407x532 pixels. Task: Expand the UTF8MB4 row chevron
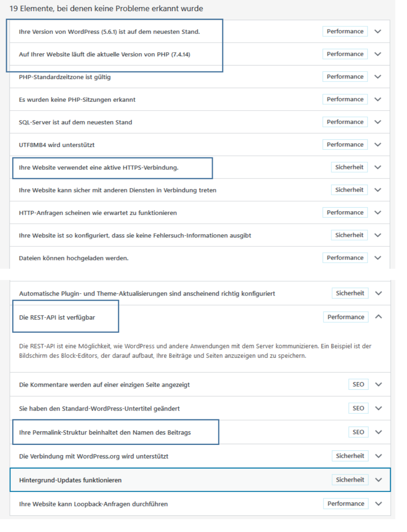[x=377, y=145]
